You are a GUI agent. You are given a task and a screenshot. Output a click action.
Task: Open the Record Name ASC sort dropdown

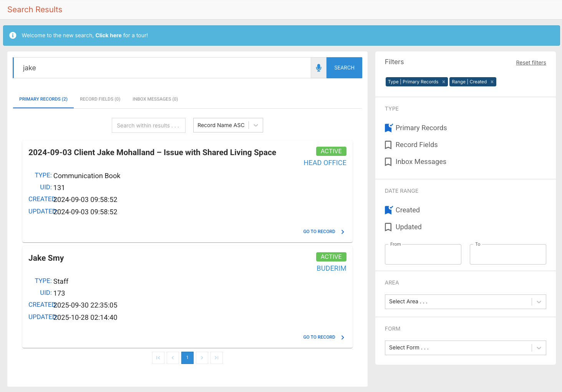tap(228, 125)
